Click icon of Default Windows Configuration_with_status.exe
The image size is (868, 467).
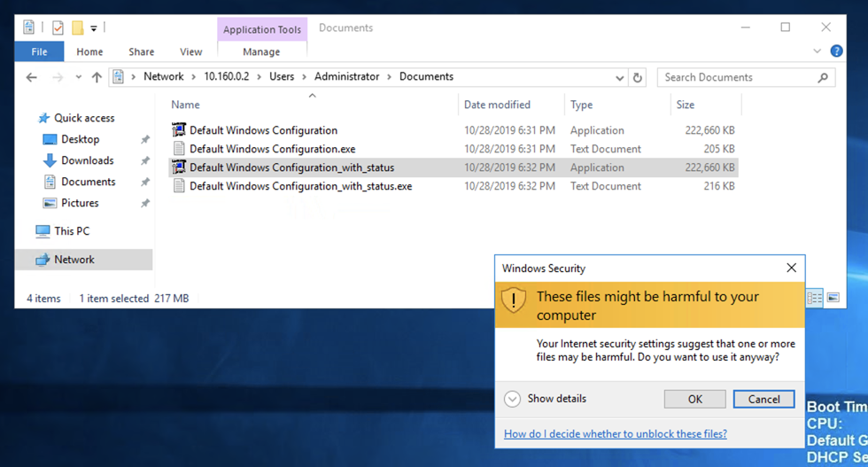178,185
